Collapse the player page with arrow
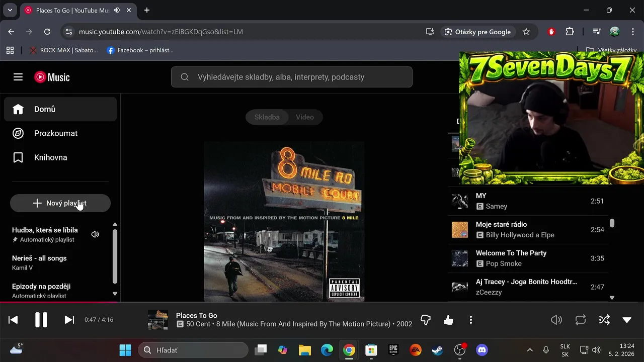The image size is (644, 362). coord(627,320)
